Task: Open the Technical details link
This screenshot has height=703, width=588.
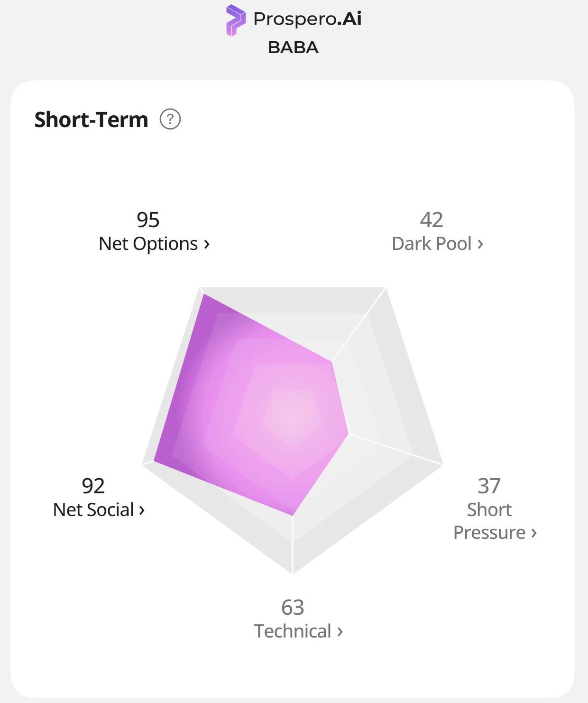Action: click(x=298, y=631)
